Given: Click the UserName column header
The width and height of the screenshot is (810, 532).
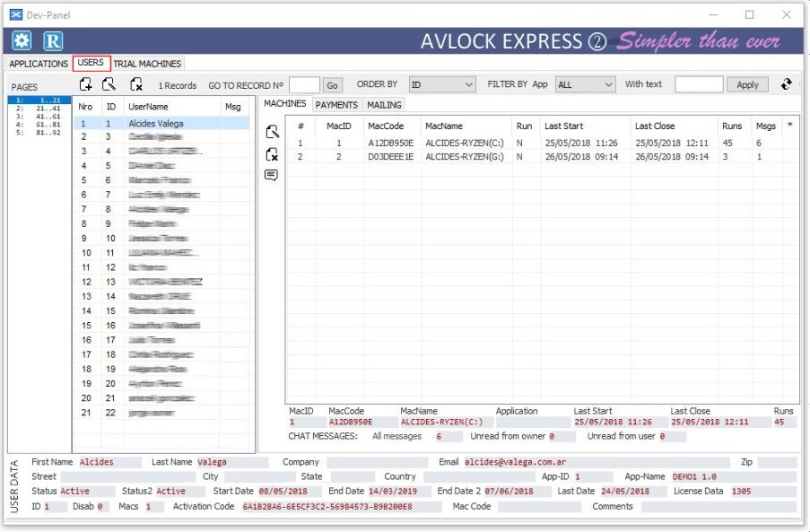Looking at the screenshot, I should point(172,107).
